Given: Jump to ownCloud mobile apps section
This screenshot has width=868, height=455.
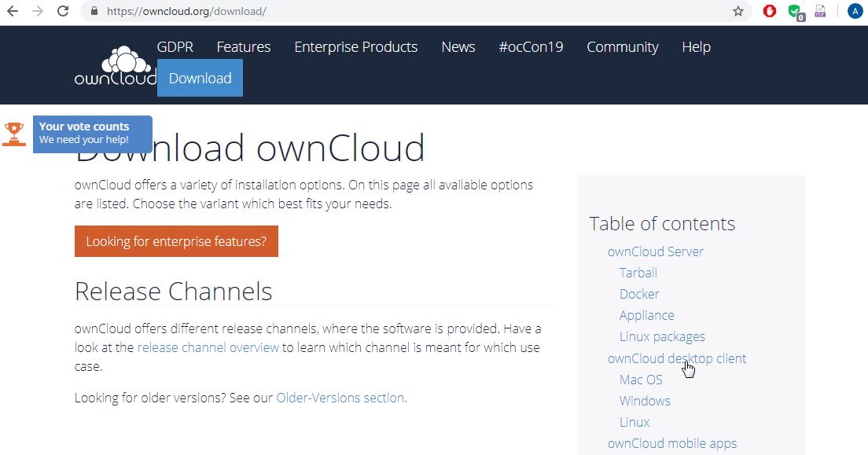Looking at the screenshot, I should (672, 443).
